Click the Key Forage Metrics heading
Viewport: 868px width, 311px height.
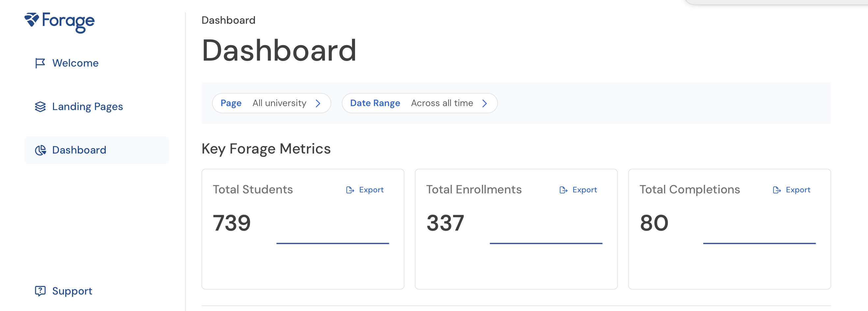[x=266, y=149]
